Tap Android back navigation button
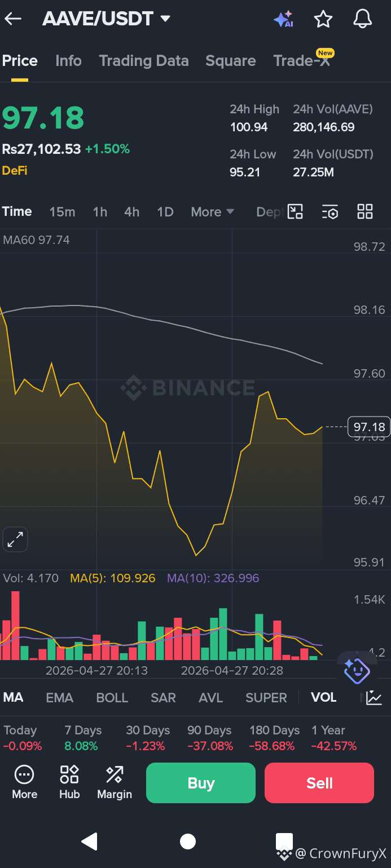The width and height of the screenshot is (391, 868). [x=89, y=842]
